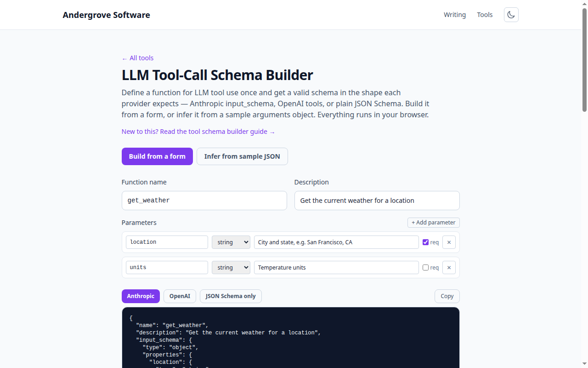The width and height of the screenshot is (588, 368).
Task: Click the page's vertical scrollbar thumb
Action: [x=584, y=60]
